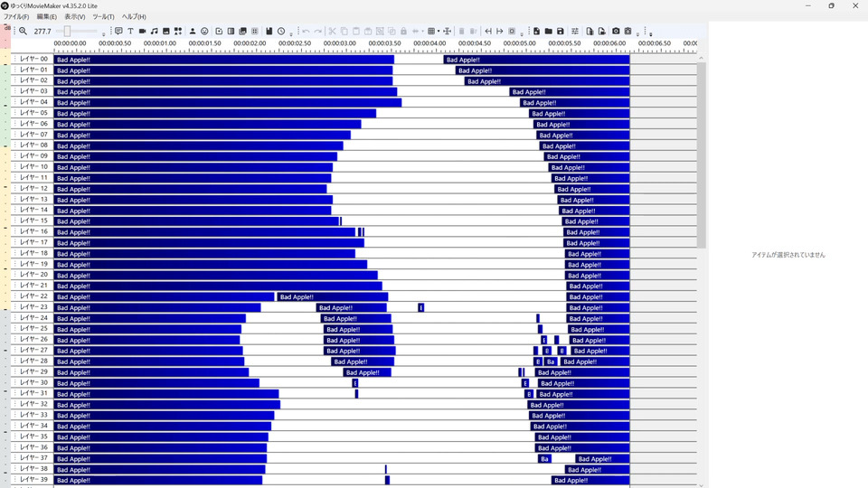Add an image item with picture icon
868x488 pixels.
(166, 31)
